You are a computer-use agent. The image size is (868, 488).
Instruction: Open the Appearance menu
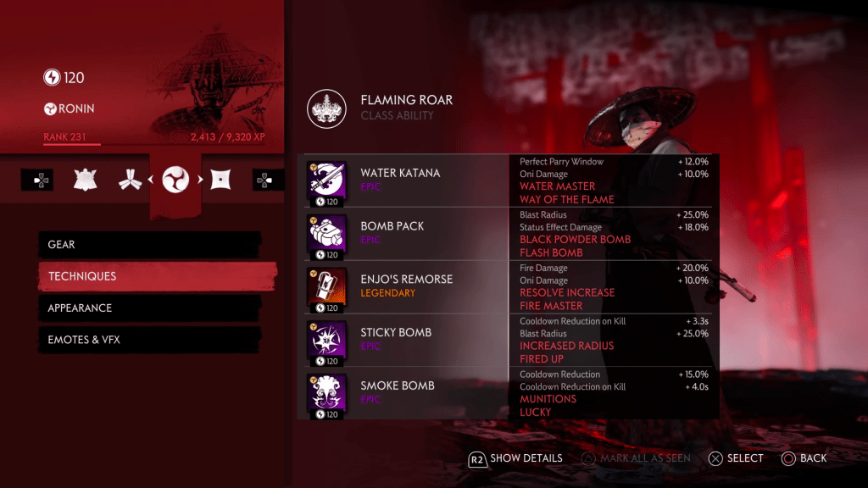tap(149, 308)
